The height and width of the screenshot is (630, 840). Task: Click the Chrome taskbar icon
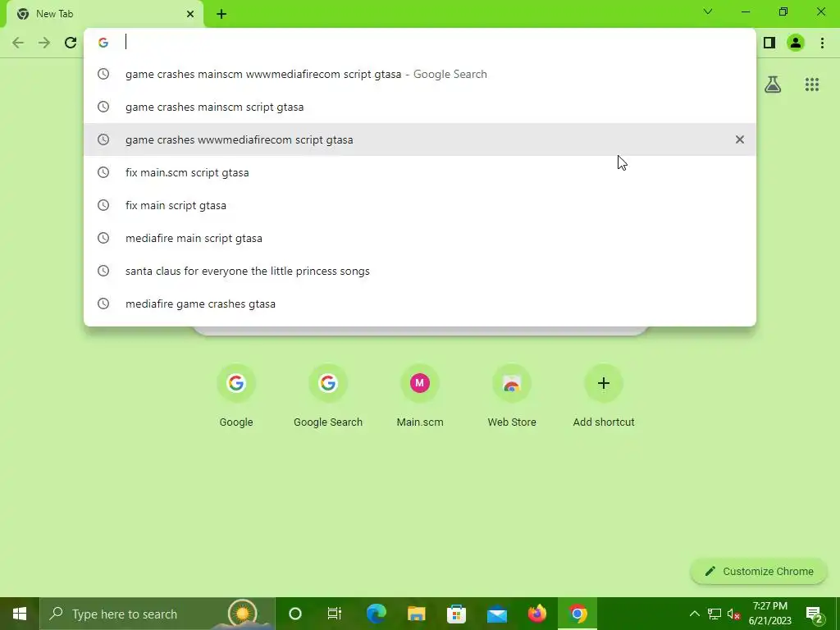click(x=577, y=614)
